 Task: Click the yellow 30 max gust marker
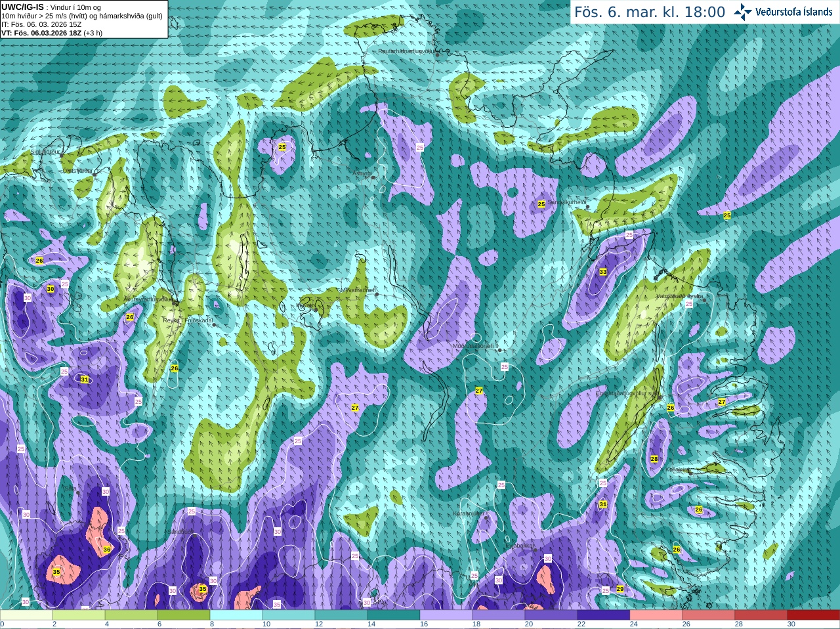51,289
